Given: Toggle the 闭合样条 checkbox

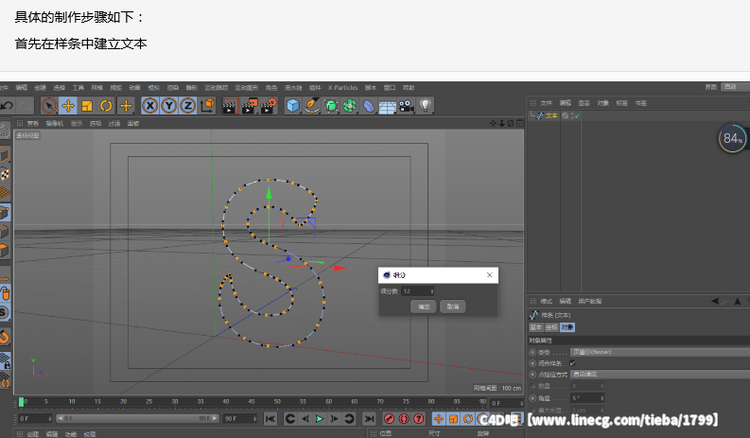Looking at the screenshot, I should click(573, 363).
